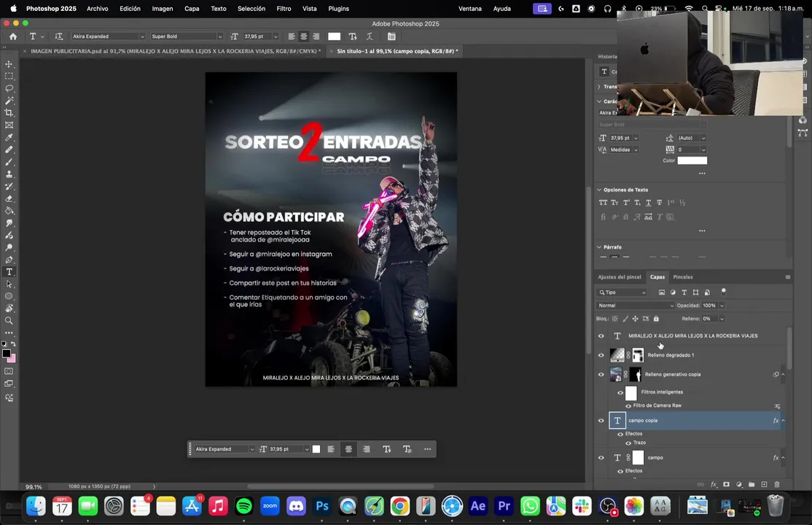
Task: Select the Lasso tool
Action: pos(9,89)
